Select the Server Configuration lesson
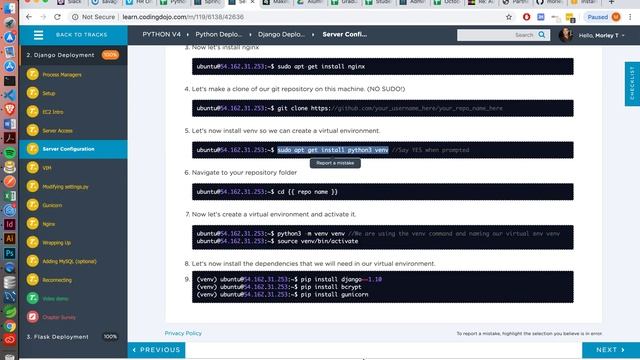 click(x=73, y=149)
